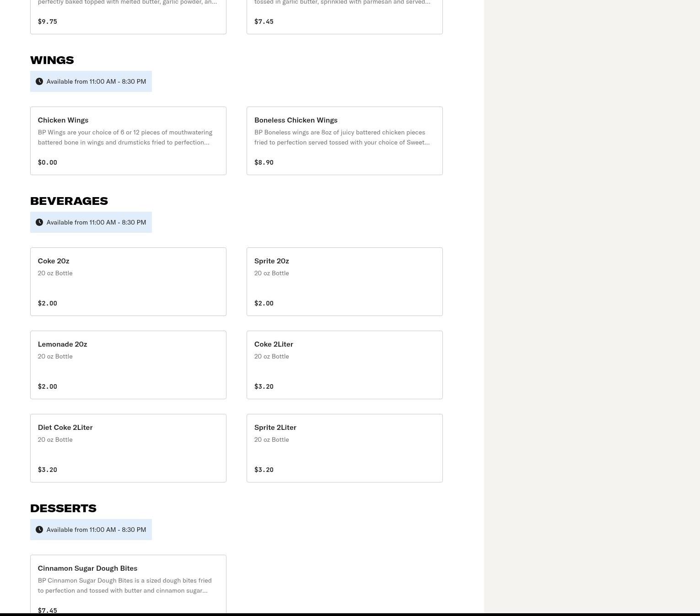Screen dimensions: 700x616
Task: Open the Boneless Chicken Wings item
Action: pos(345,141)
